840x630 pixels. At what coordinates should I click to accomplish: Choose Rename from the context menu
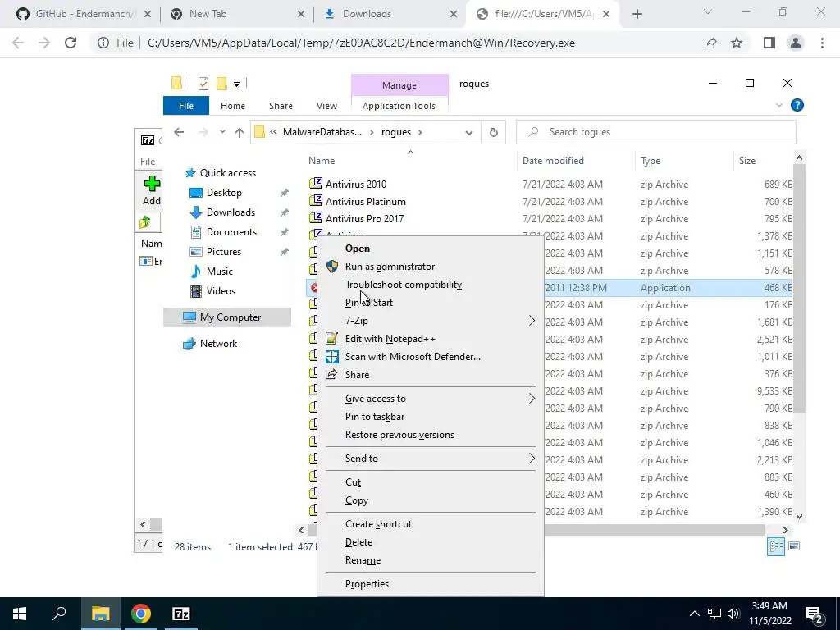point(363,560)
